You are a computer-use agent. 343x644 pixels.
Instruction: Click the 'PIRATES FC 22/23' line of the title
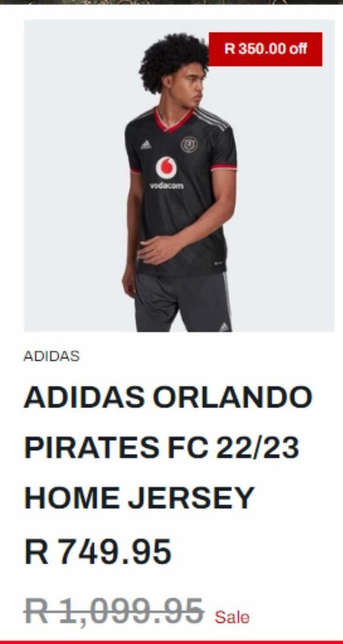point(161,447)
